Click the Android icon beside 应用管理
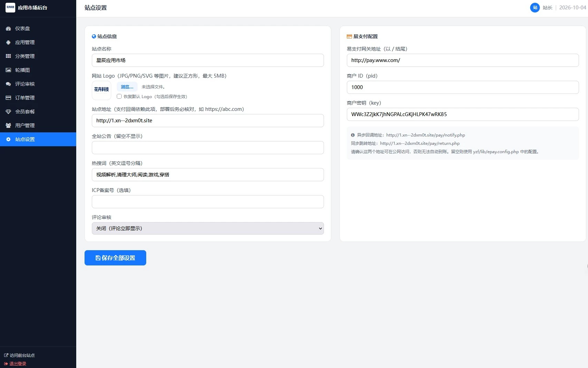The image size is (588, 368). tap(8, 42)
